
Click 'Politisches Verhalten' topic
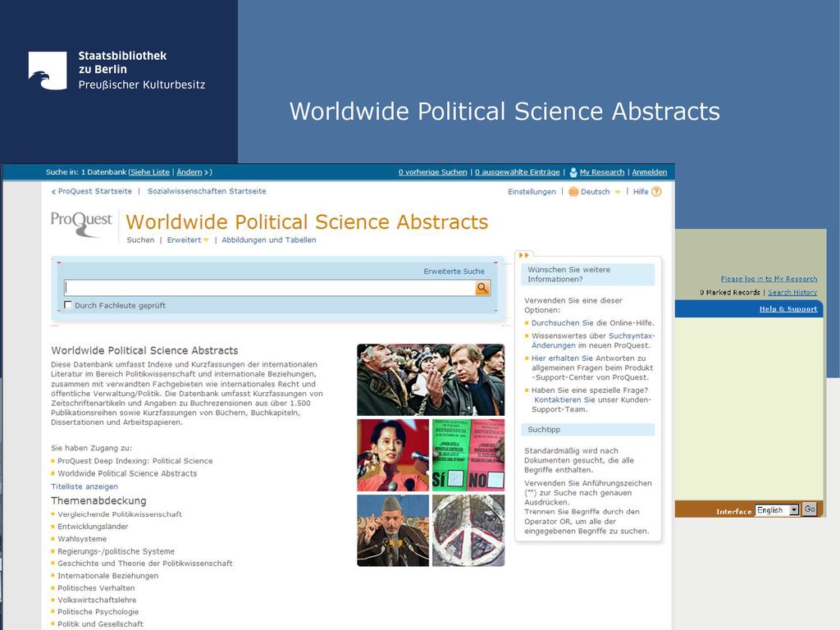tap(97, 588)
